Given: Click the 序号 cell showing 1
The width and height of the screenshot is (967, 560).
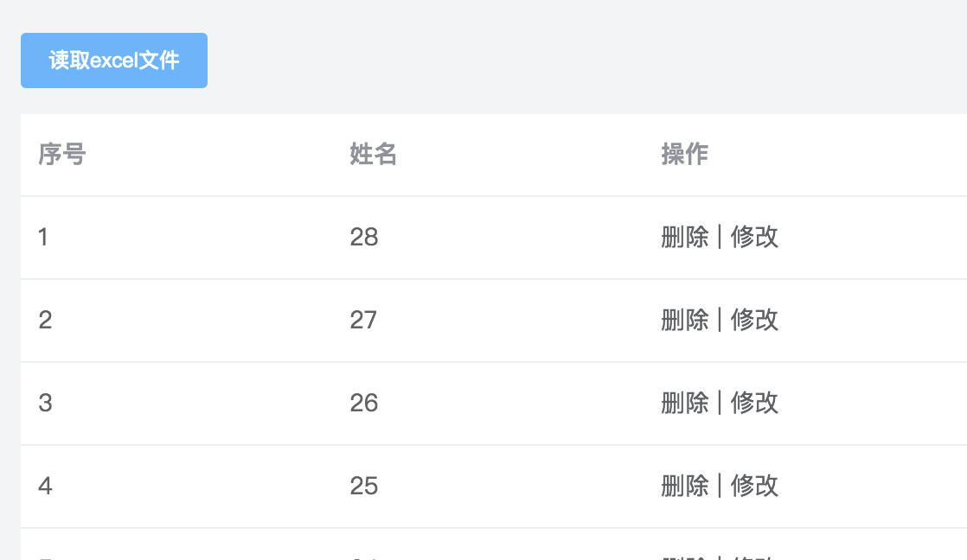Looking at the screenshot, I should 43,238.
